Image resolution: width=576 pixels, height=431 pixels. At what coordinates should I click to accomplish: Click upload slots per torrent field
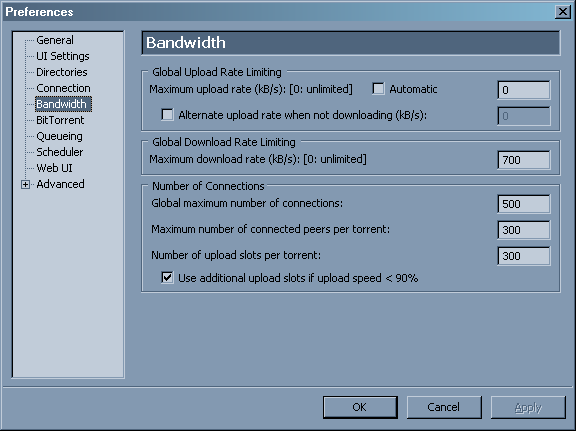click(524, 256)
